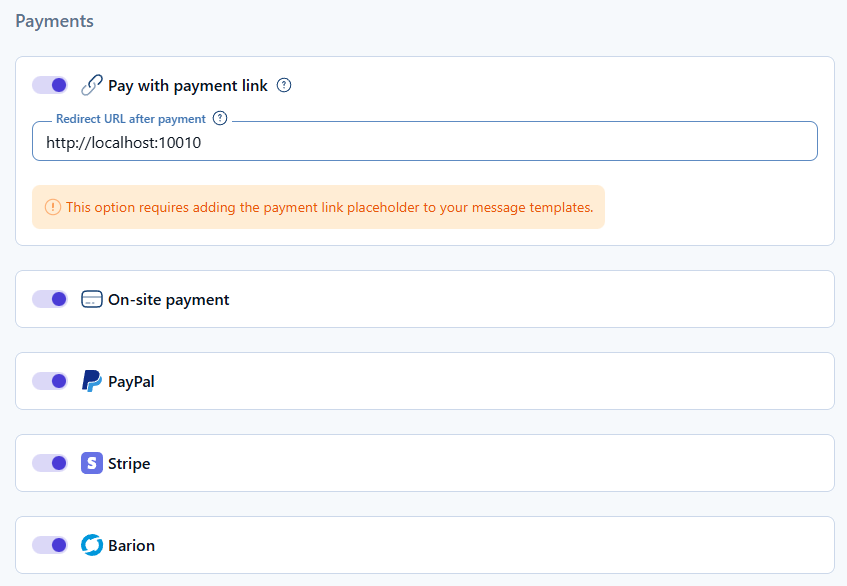The image size is (847, 586).
Task: Click the Redirect URL after payment field
Action: pyautogui.click(x=424, y=142)
